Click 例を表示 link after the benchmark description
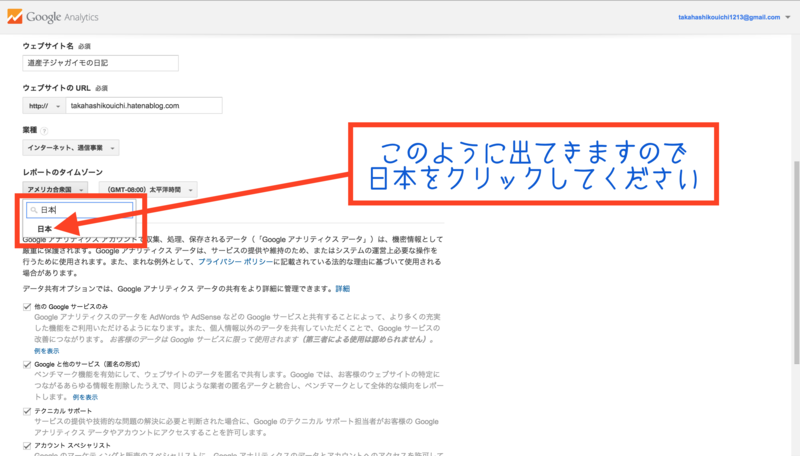The height and width of the screenshot is (456, 800). (85, 397)
